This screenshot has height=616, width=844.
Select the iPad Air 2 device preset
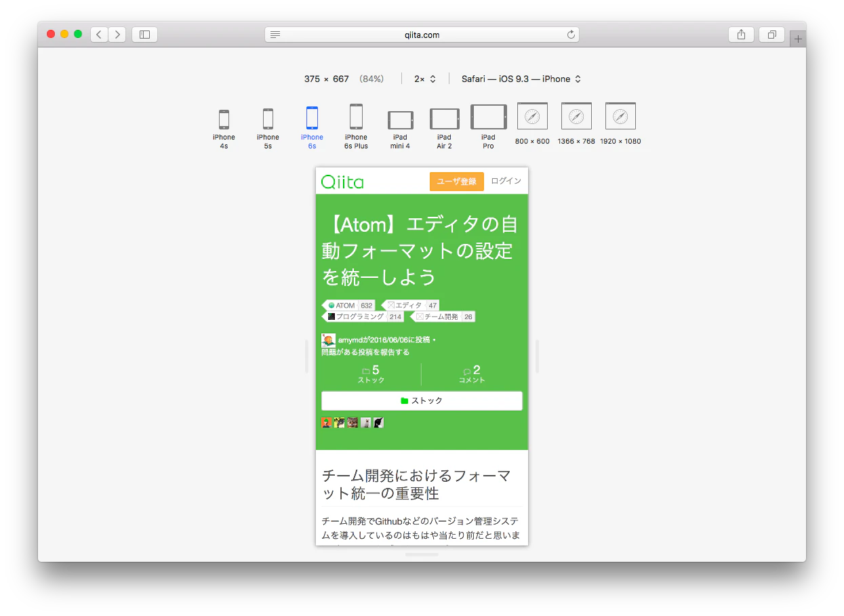pos(444,129)
